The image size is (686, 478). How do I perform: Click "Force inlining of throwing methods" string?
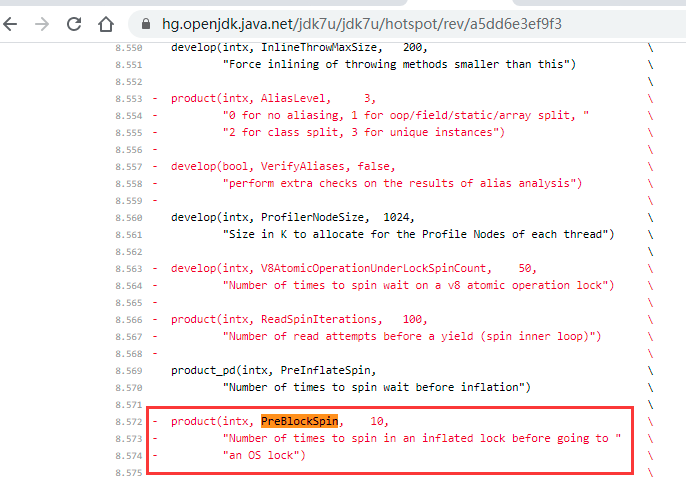(399, 64)
